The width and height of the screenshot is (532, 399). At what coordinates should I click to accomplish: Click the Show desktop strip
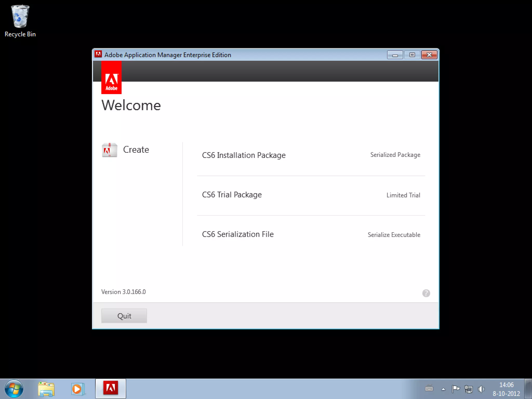[x=528, y=389]
